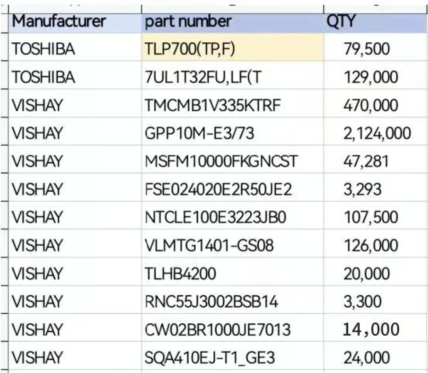Click the CW02BR1000JE7013 cell

232,328
